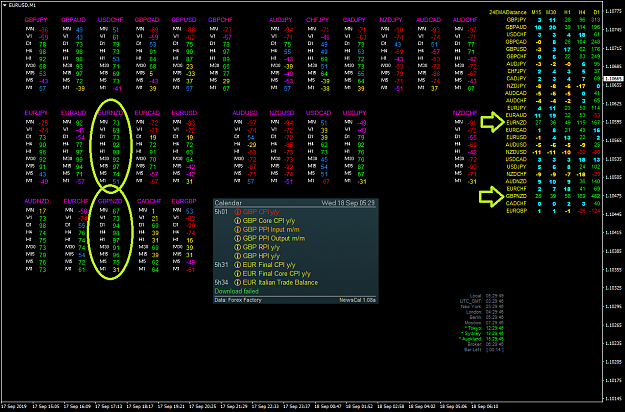Click the GBP PPI Input m/m event text
The height and width of the screenshot is (412, 625).
271,230
